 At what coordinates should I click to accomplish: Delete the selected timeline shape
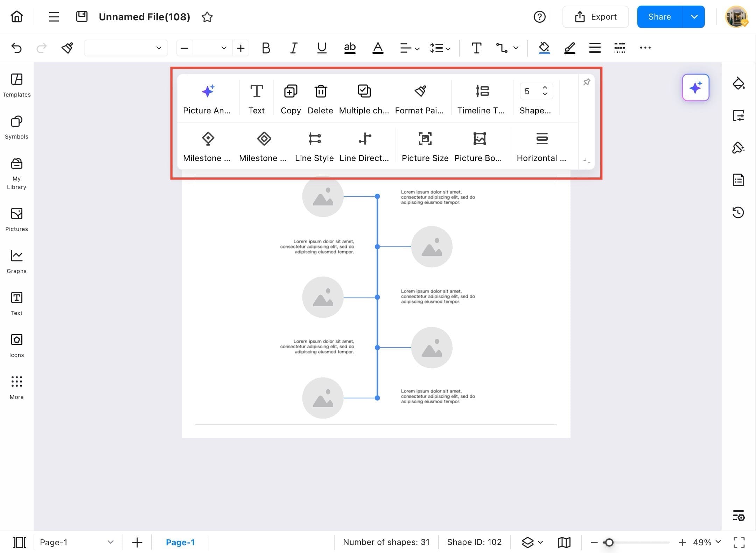coord(320,98)
